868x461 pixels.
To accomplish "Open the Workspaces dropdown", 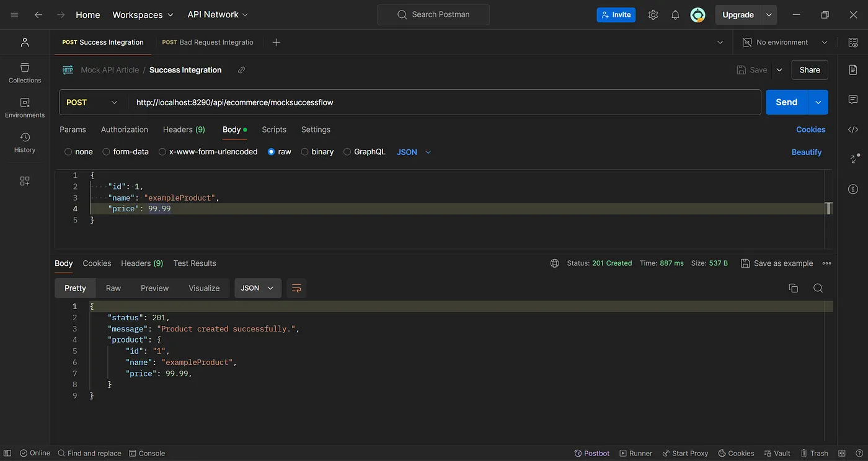I will tap(143, 15).
